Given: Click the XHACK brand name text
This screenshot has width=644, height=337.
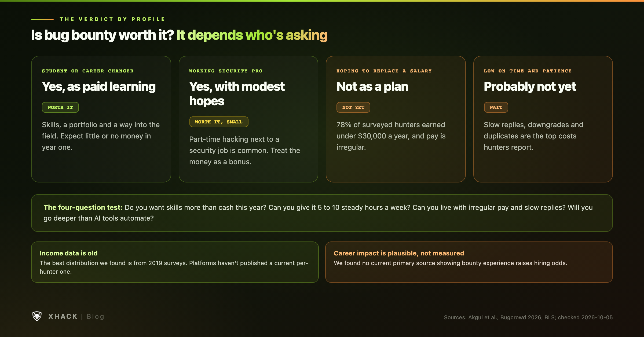Looking at the screenshot, I should [63, 317].
